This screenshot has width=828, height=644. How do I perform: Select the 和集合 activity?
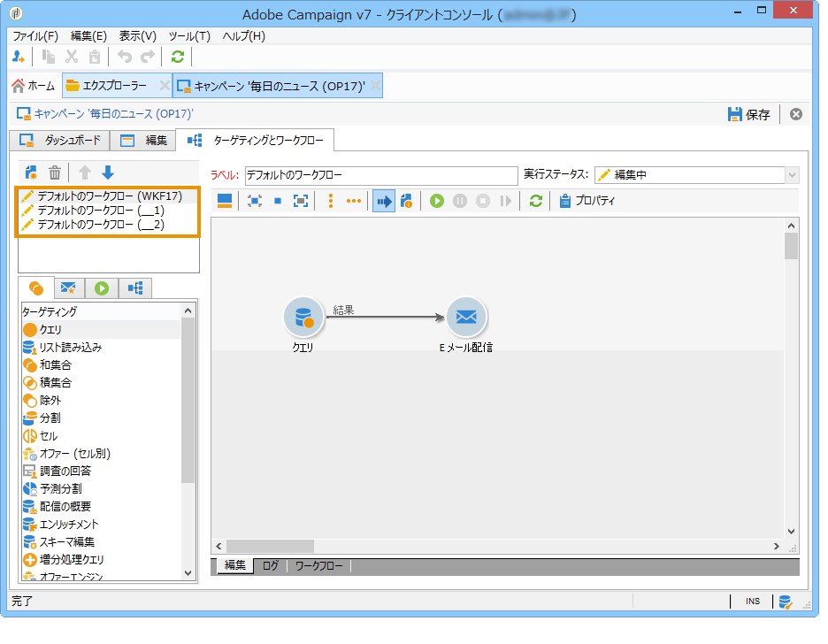point(102,365)
